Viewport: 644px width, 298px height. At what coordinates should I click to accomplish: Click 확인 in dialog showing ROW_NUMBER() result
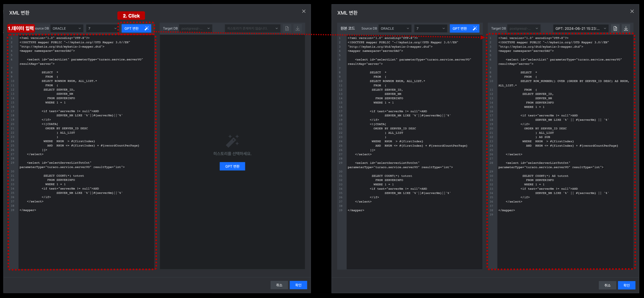pyautogui.click(x=626, y=285)
